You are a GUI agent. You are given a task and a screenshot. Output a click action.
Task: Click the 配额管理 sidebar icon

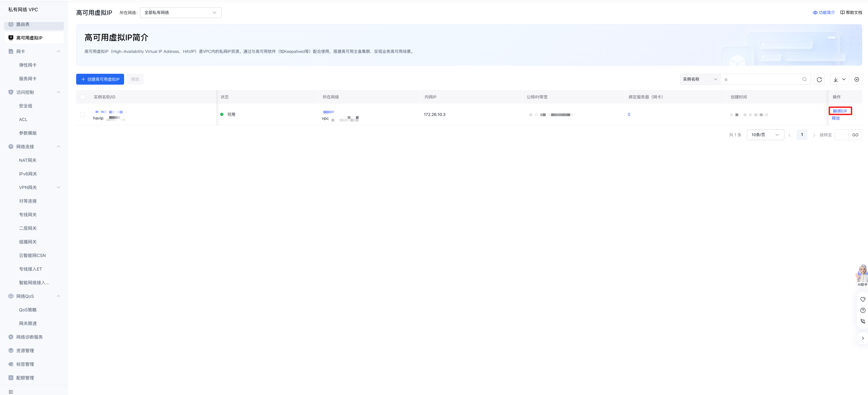(11, 378)
